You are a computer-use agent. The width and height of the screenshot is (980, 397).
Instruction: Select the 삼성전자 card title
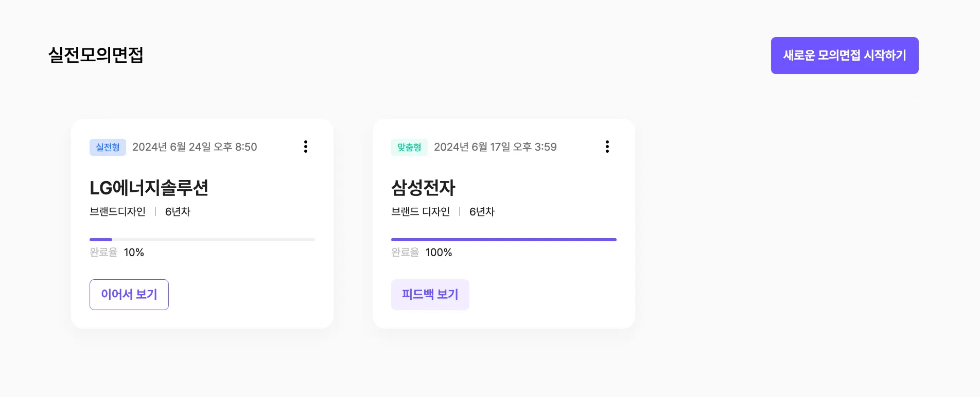(x=423, y=188)
